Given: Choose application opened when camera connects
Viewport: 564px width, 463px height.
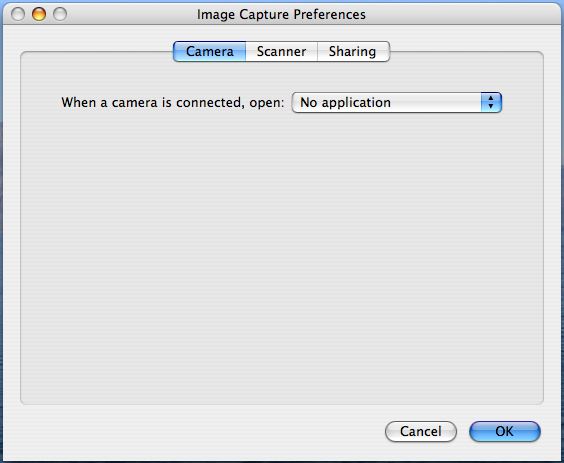Looking at the screenshot, I should [397, 103].
